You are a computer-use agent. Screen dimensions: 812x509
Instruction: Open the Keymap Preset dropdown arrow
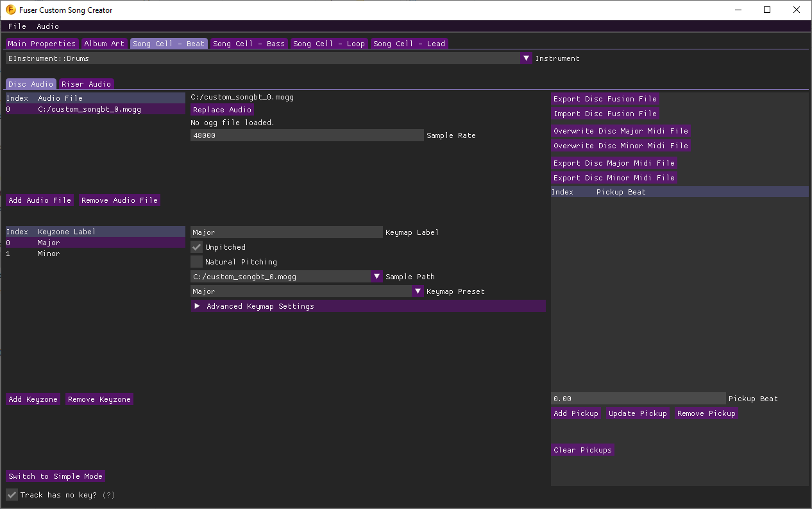pos(418,291)
